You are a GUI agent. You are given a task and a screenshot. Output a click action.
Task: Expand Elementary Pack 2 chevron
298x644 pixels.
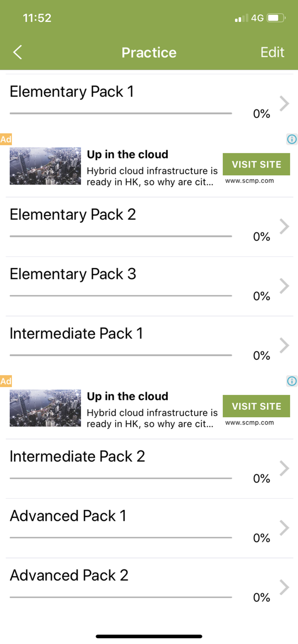(x=284, y=227)
